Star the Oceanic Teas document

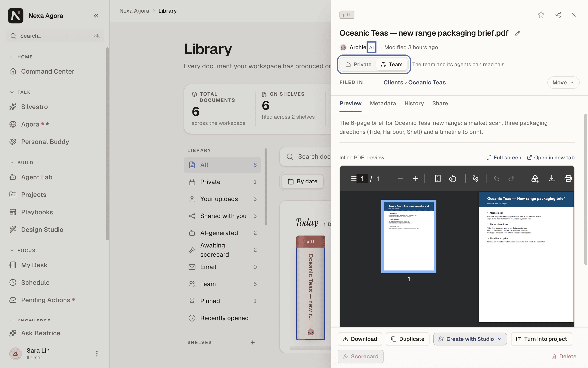click(541, 15)
